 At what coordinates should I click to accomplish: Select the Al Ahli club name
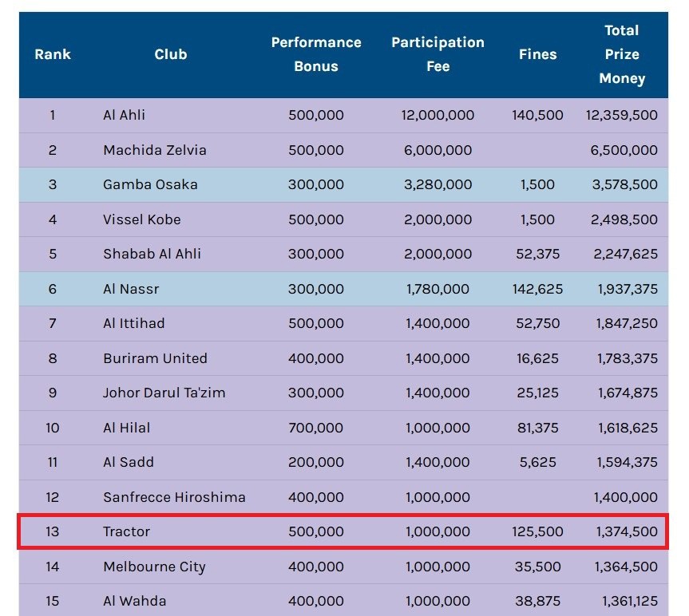124,115
